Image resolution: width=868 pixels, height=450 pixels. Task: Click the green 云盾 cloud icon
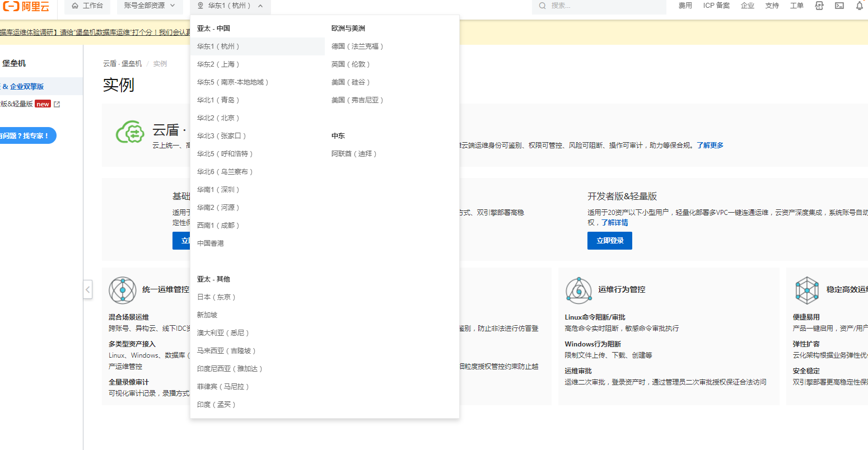(130, 132)
